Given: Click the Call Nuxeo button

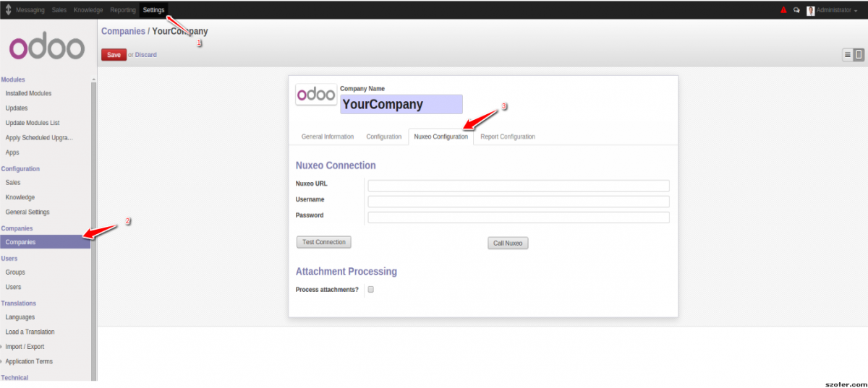Looking at the screenshot, I should point(508,243).
